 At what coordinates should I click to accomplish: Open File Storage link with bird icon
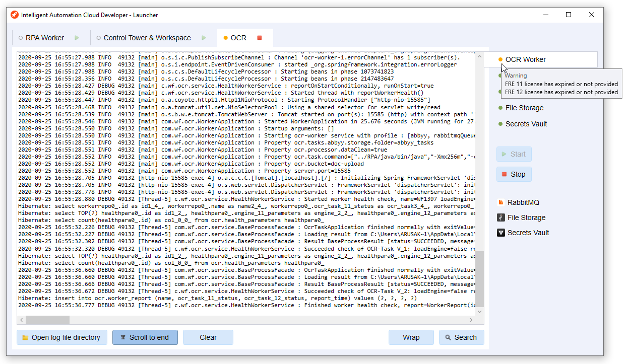pyautogui.click(x=521, y=217)
